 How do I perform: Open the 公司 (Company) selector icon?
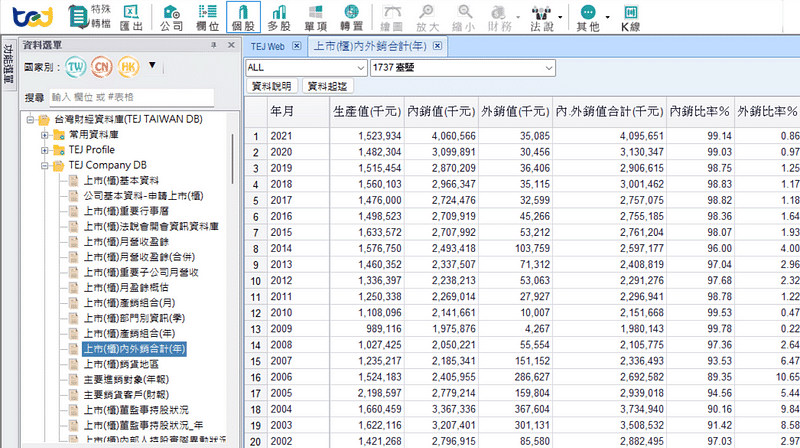coord(171,17)
